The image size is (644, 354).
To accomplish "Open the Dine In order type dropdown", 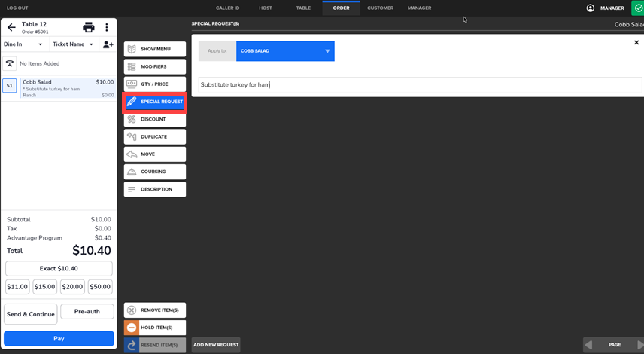I will click(24, 44).
